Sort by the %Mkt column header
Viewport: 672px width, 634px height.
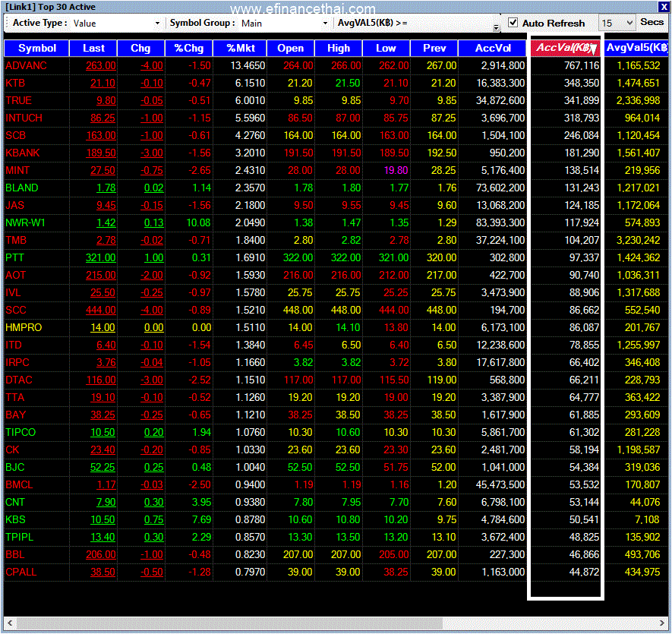(240, 48)
